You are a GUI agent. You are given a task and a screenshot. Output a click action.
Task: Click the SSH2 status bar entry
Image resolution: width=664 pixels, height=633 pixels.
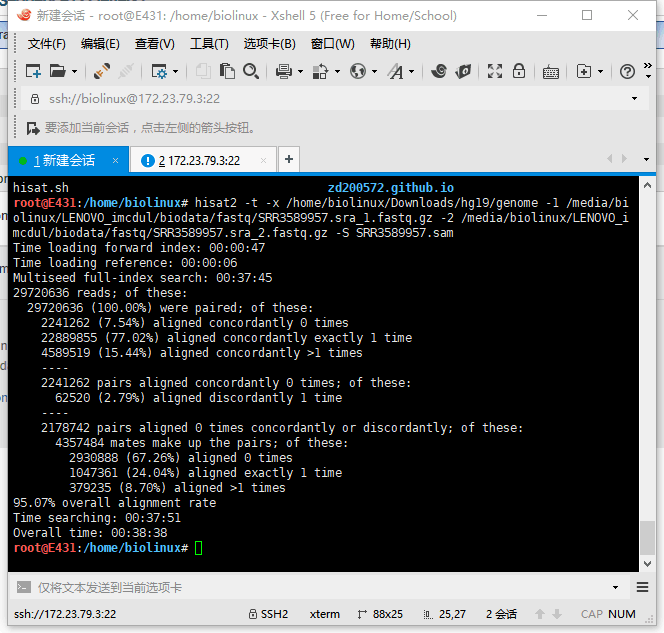[268, 614]
